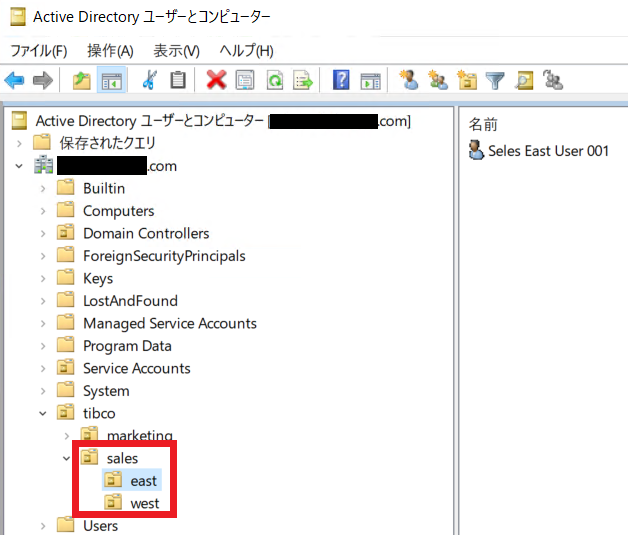The height and width of the screenshot is (535, 628).
Task: Click the Cut scissors icon
Action: [x=149, y=80]
